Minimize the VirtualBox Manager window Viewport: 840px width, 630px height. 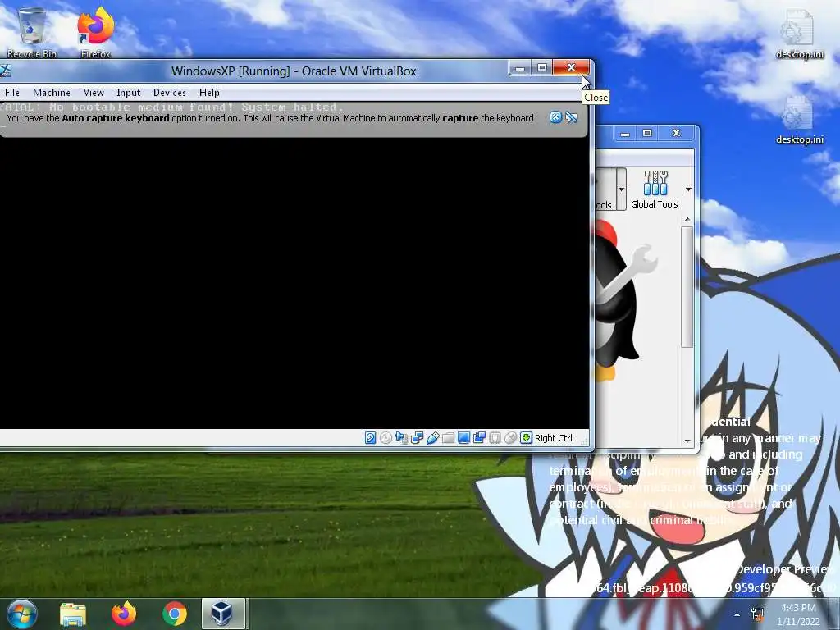[x=624, y=133]
